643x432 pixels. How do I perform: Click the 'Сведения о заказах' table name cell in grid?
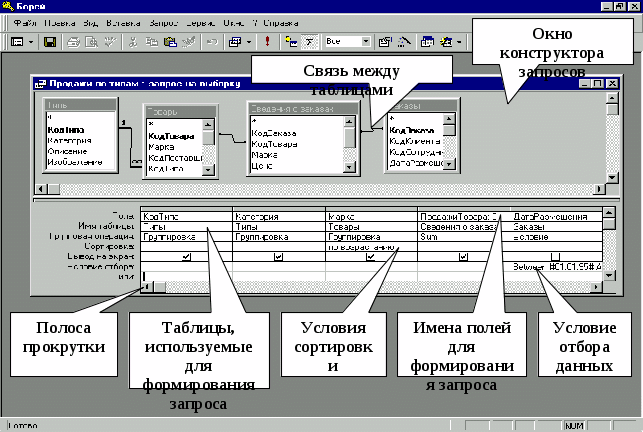(x=464, y=227)
